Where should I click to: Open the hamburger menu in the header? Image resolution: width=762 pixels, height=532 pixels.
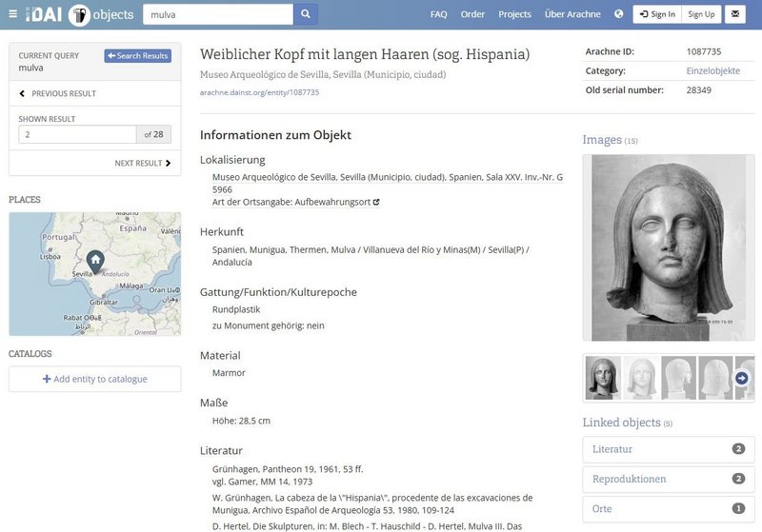pyautogui.click(x=13, y=14)
